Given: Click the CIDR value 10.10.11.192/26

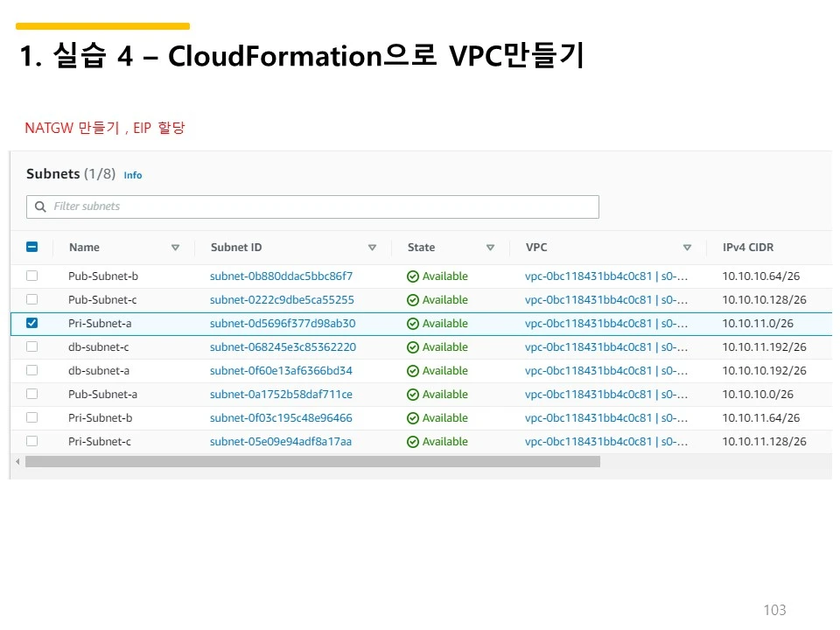Looking at the screenshot, I should [764, 347].
